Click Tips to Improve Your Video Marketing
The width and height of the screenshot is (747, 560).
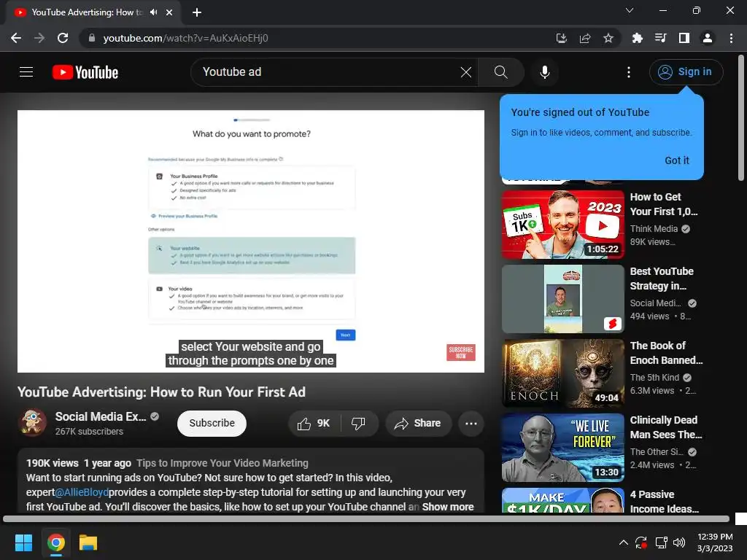click(222, 463)
